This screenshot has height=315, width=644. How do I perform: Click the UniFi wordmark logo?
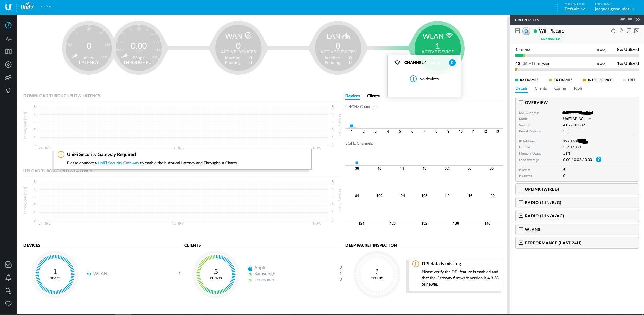click(27, 6)
